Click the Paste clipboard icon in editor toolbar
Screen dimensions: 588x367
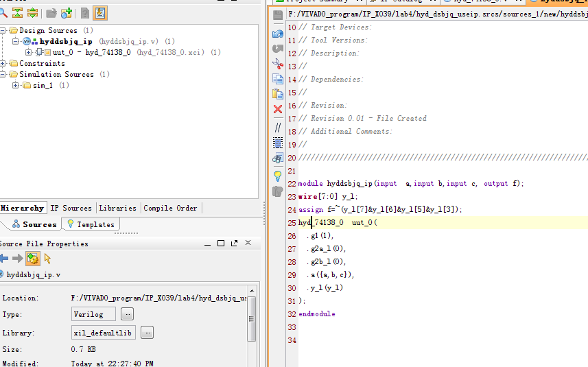tap(278, 94)
